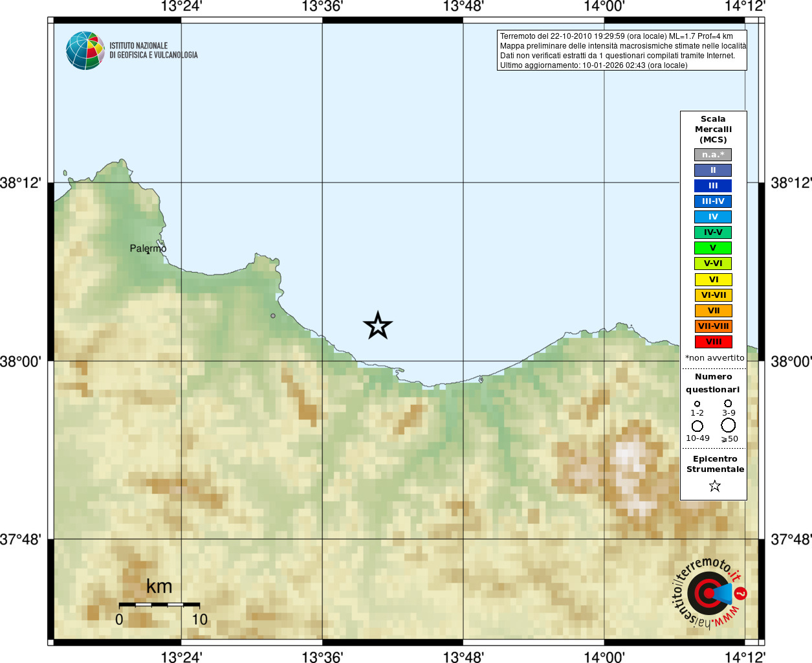Select the grey n.a. legend swatch
This screenshot has width=812, height=663.
click(713, 155)
